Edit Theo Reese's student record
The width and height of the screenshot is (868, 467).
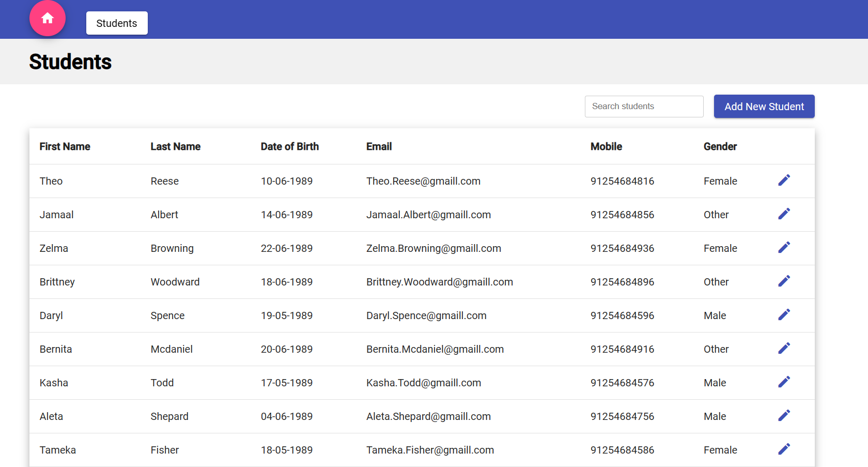click(x=784, y=180)
